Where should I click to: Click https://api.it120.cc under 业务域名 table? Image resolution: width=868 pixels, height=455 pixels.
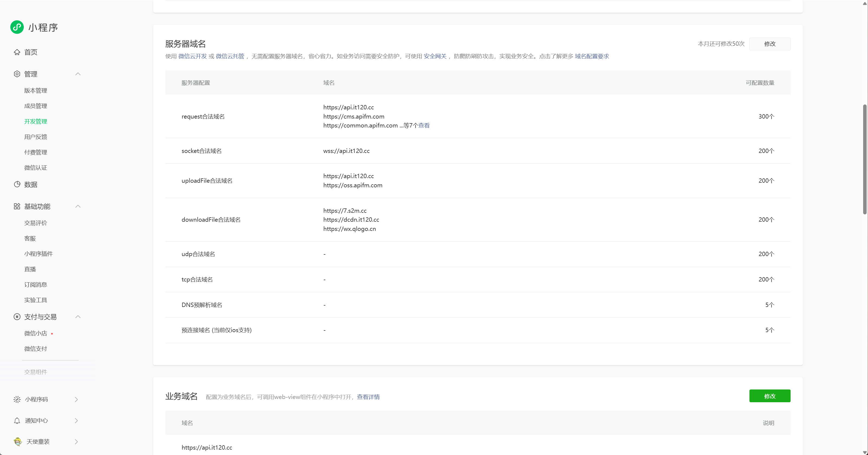(x=207, y=448)
